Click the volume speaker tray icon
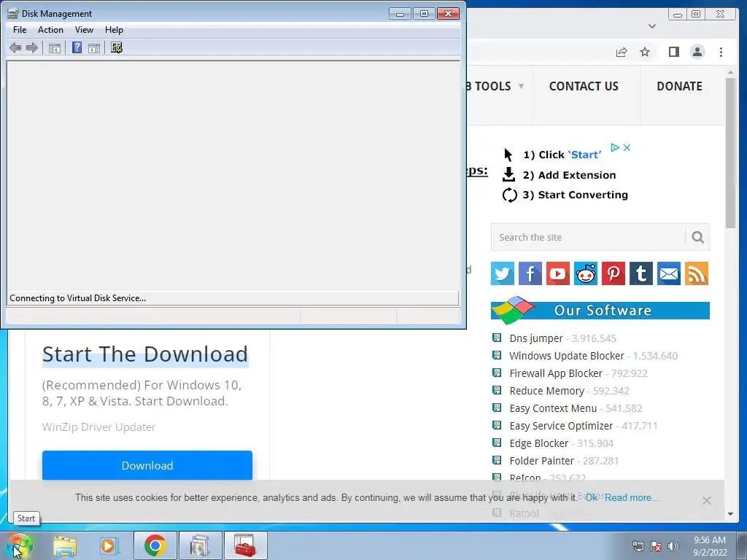Viewport: 747px width, 560px height. pos(673,545)
